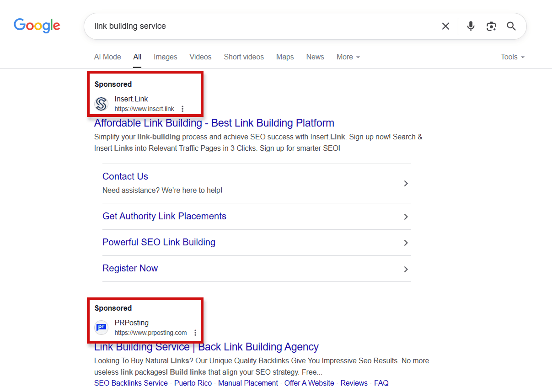Click the Google logo
This screenshot has height=392, width=552.
click(x=37, y=26)
